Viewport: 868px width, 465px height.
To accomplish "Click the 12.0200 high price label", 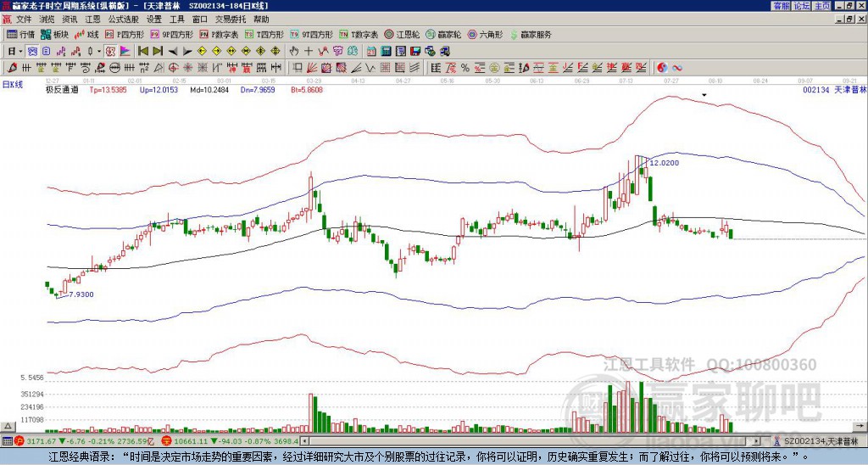I will (x=665, y=163).
